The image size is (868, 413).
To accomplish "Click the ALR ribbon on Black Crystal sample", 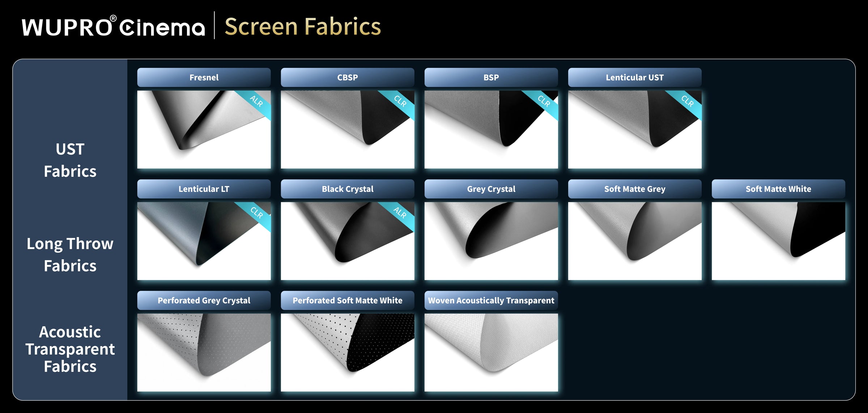I will (400, 213).
